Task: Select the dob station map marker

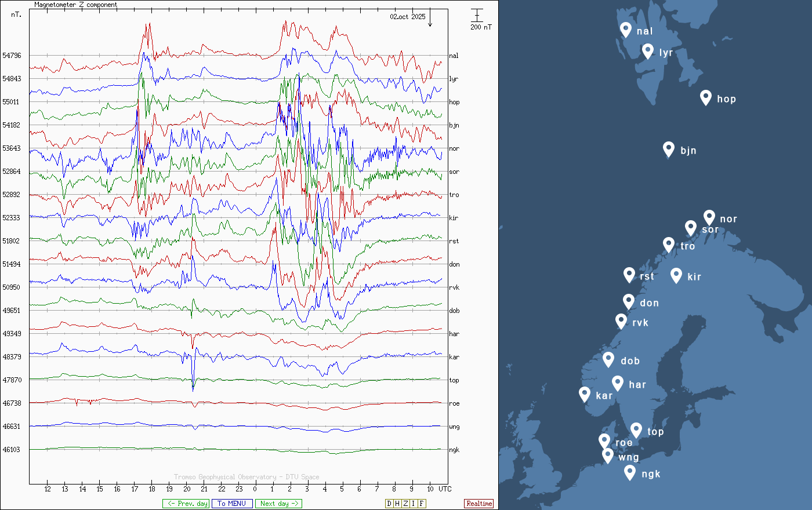Action: point(608,359)
